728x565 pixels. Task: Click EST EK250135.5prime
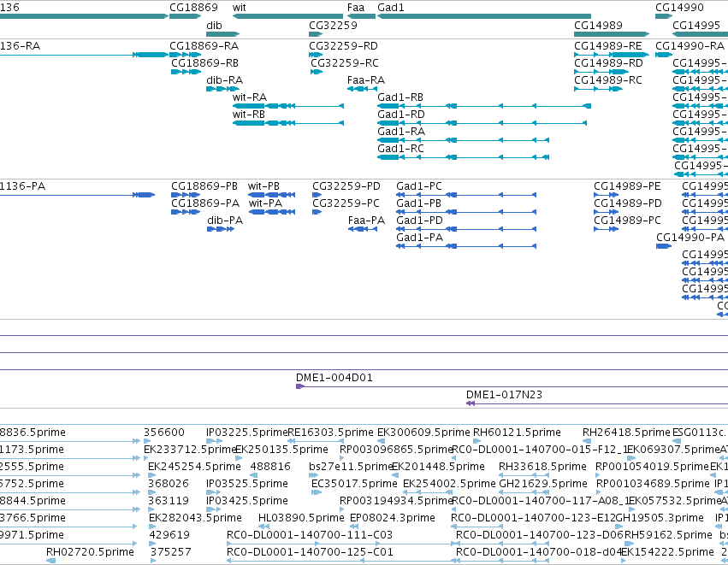click(240, 458)
